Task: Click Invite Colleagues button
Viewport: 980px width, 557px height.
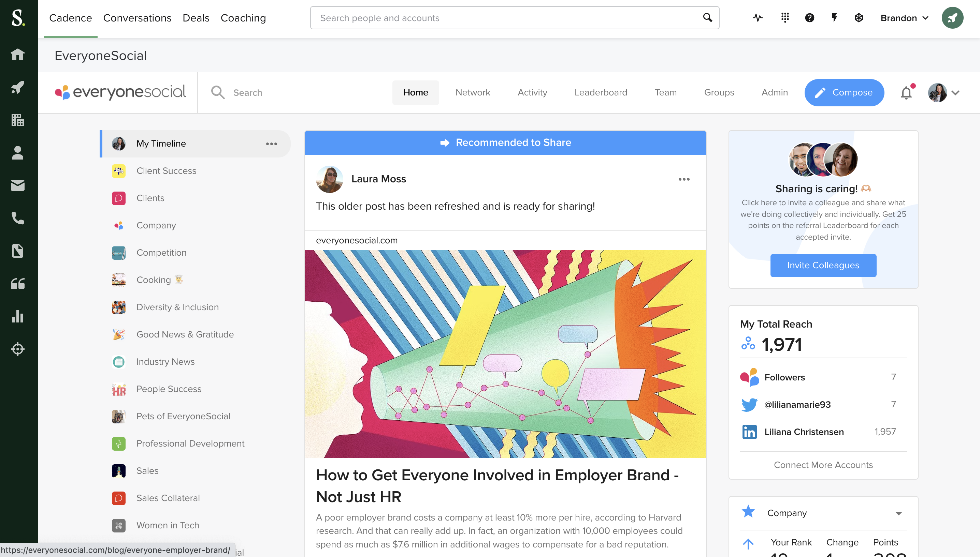Action: tap(823, 265)
